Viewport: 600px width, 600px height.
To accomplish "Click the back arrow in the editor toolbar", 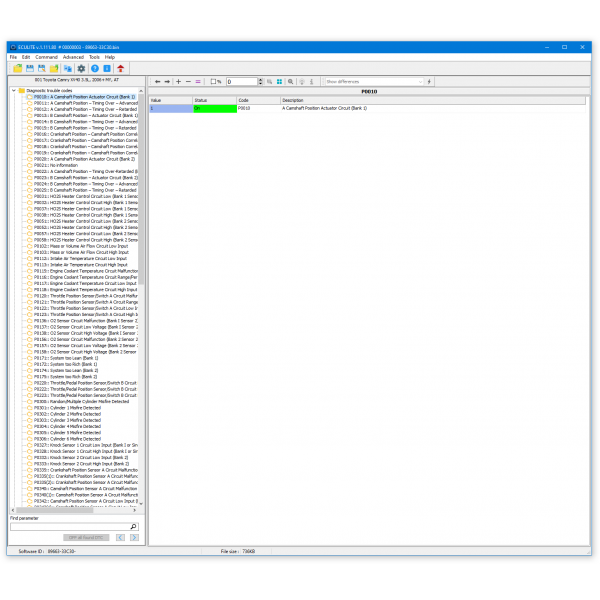I will click(x=156, y=81).
